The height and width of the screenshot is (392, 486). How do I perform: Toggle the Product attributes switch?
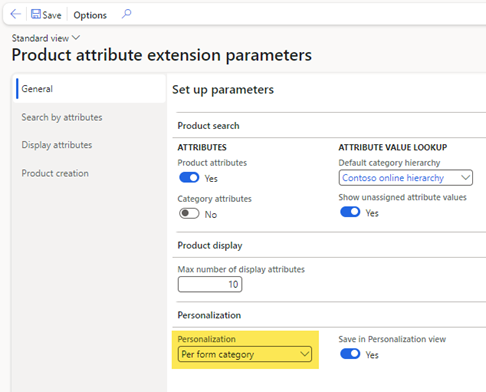pyautogui.click(x=189, y=177)
